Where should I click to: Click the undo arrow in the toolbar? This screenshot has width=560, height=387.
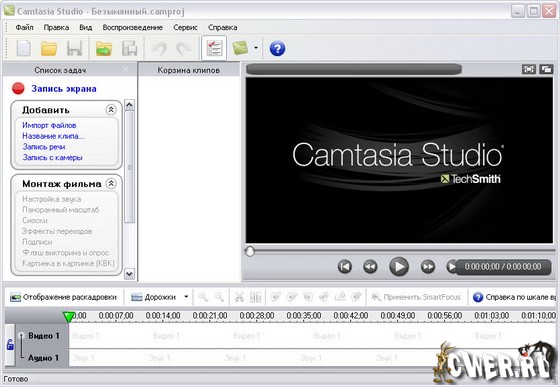[x=160, y=48]
